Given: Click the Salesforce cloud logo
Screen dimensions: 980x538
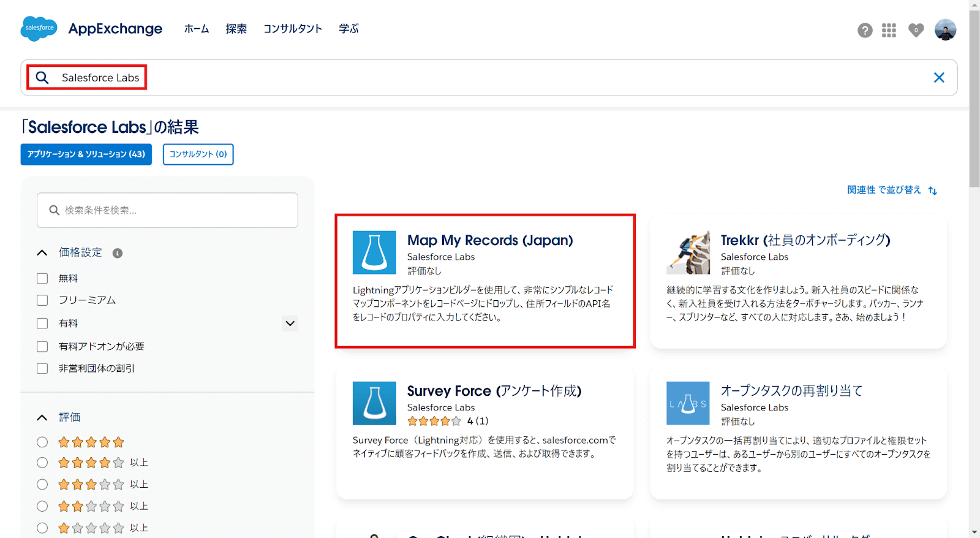Looking at the screenshot, I should pos(39,28).
